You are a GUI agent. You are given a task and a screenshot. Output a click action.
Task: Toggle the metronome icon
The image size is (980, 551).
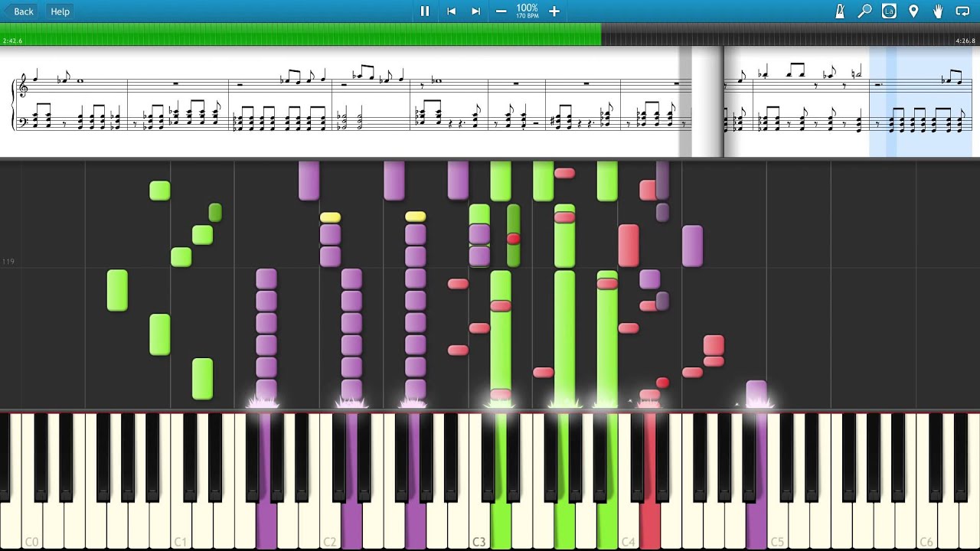tap(840, 11)
